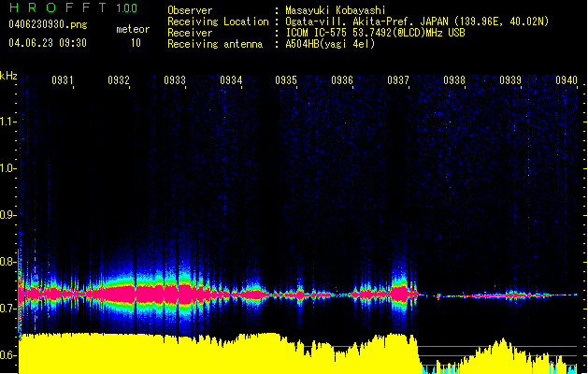
Task: Click the 0937 time marker
Action: [x=398, y=79]
